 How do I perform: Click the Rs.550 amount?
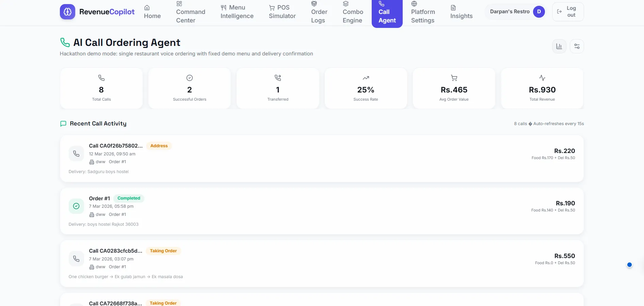click(565, 256)
